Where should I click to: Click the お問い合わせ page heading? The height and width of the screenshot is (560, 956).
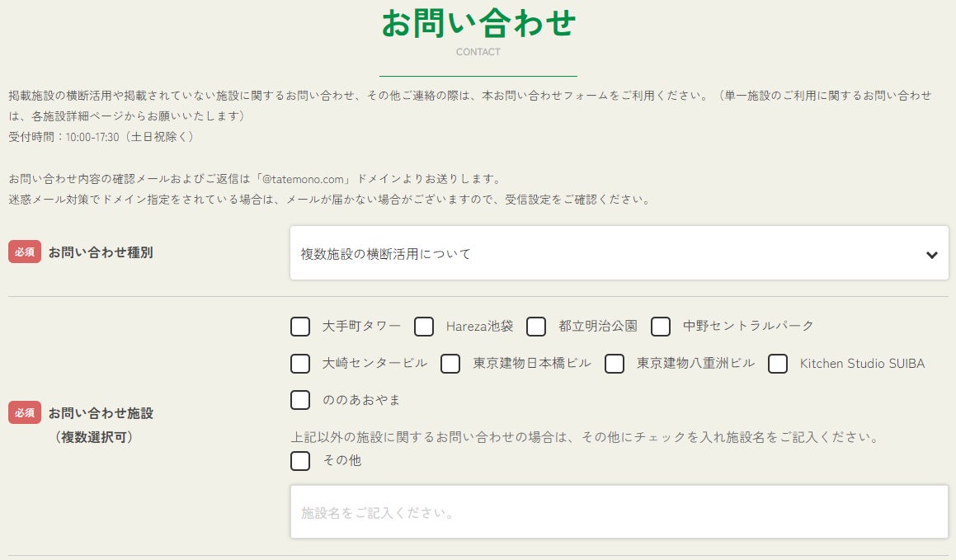[478, 23]
